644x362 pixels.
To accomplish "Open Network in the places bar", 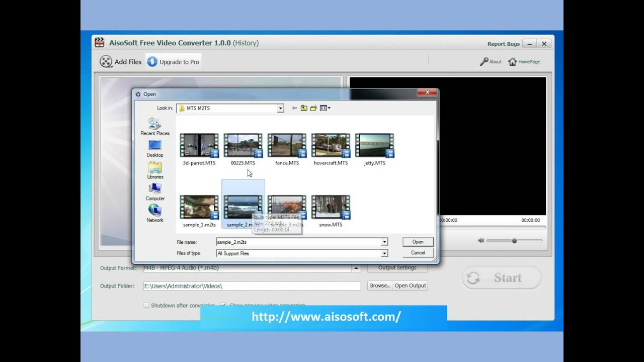I will coord(155,214).
